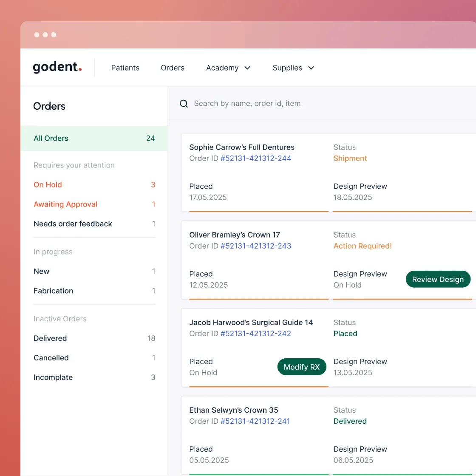476x476 pixels.
Task: Click the Design Preview date 06.05.2025
Action: (353, 460)
